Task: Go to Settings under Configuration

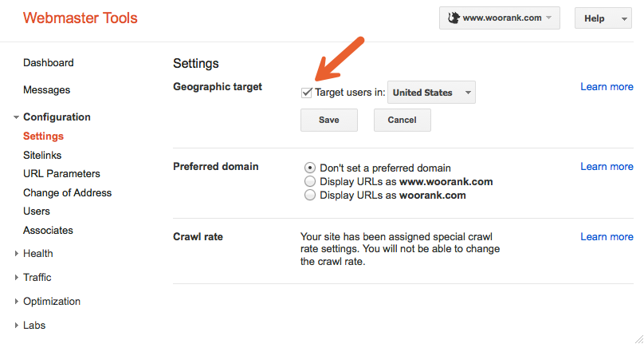Action: pos(43,136)
